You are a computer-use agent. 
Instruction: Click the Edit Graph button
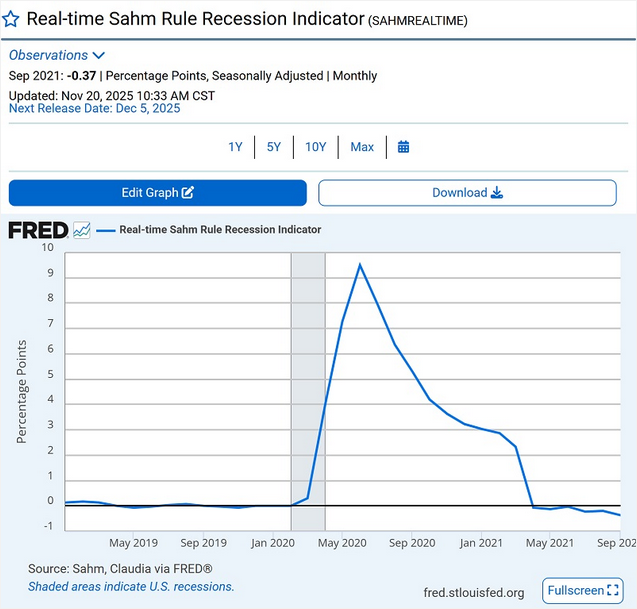point(157,193)
